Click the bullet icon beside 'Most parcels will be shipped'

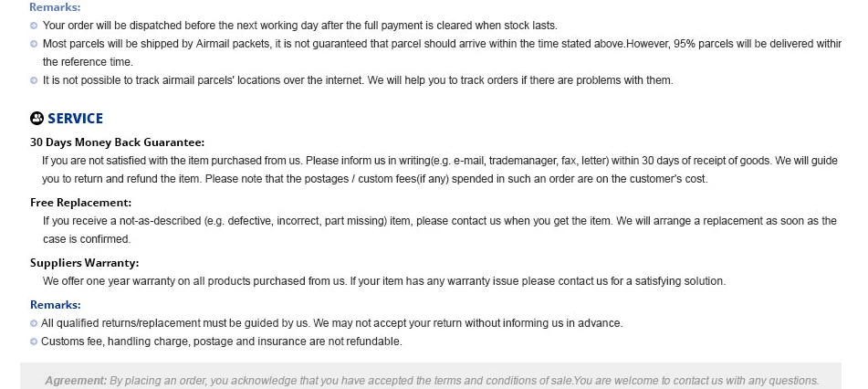[x=34, y=44]
